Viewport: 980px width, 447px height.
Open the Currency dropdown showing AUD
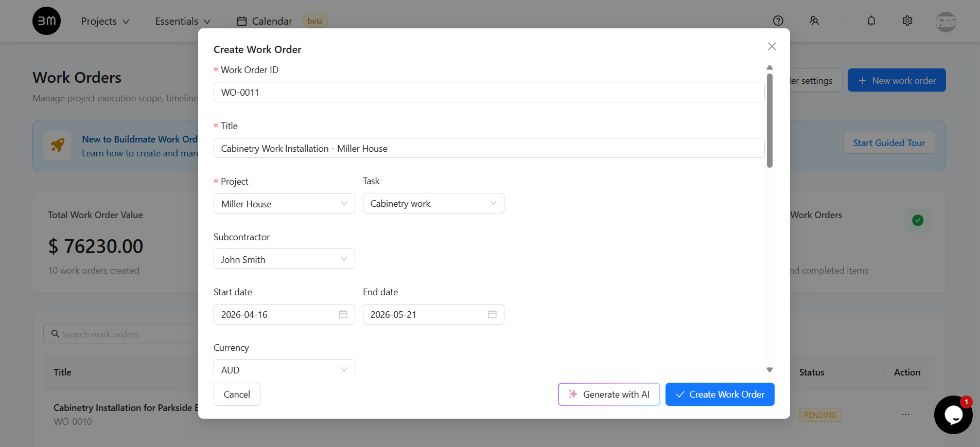point(284,368)
